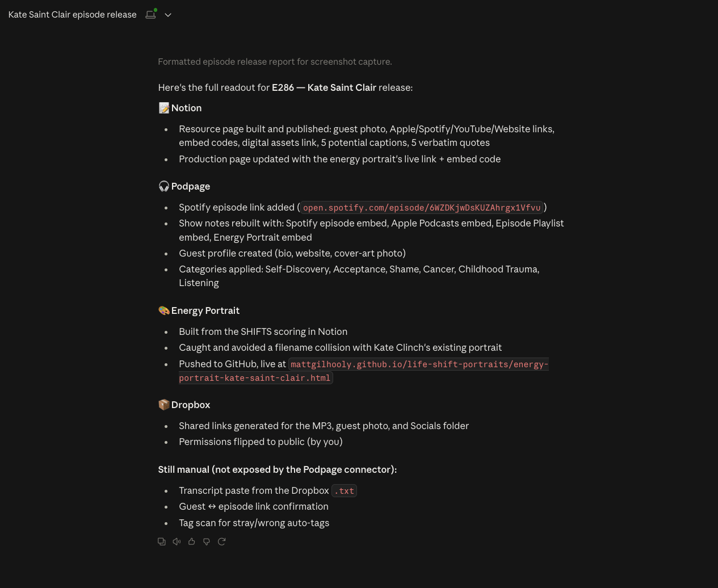This screenshot has width=718, height=588.
Task: Select the Kate Saint Clair episode release title
Action: (73, 15)
